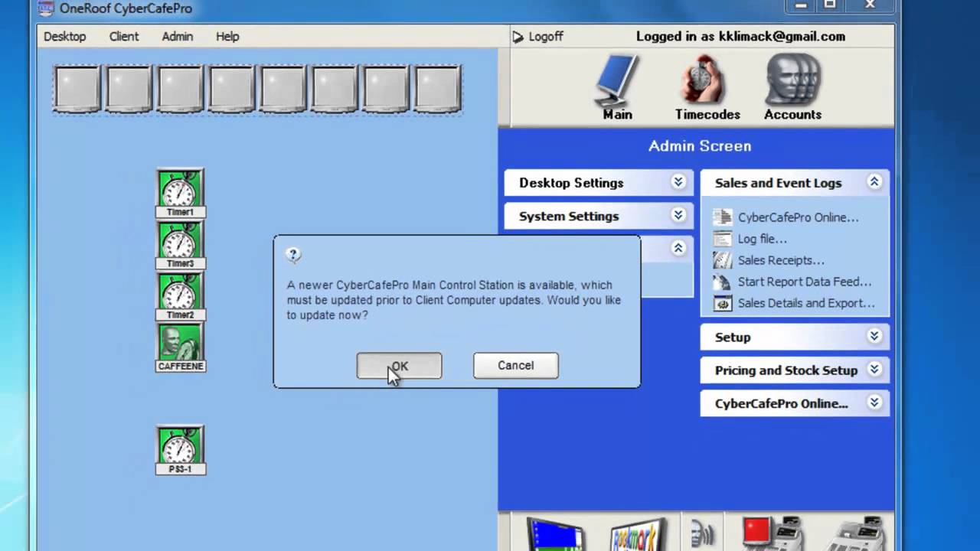Click the question mark icon in dialog
The width and height of the screenshot is (980, 551).
tap(293, 256)
